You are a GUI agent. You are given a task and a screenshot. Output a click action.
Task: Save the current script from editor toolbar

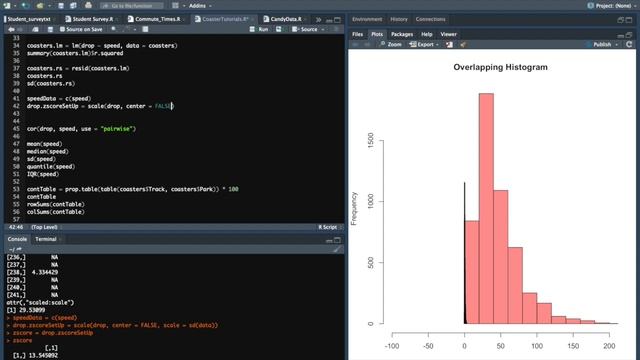tap(50, 29)
